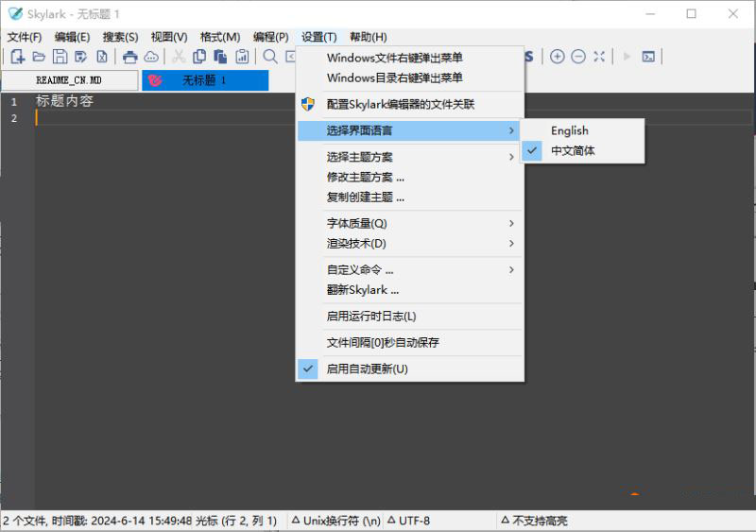The width and height of the screenshot is (756, 532).
Task: Choose Windows文件右键弹出菜单 entry
Action: click(x=410, y=58)
